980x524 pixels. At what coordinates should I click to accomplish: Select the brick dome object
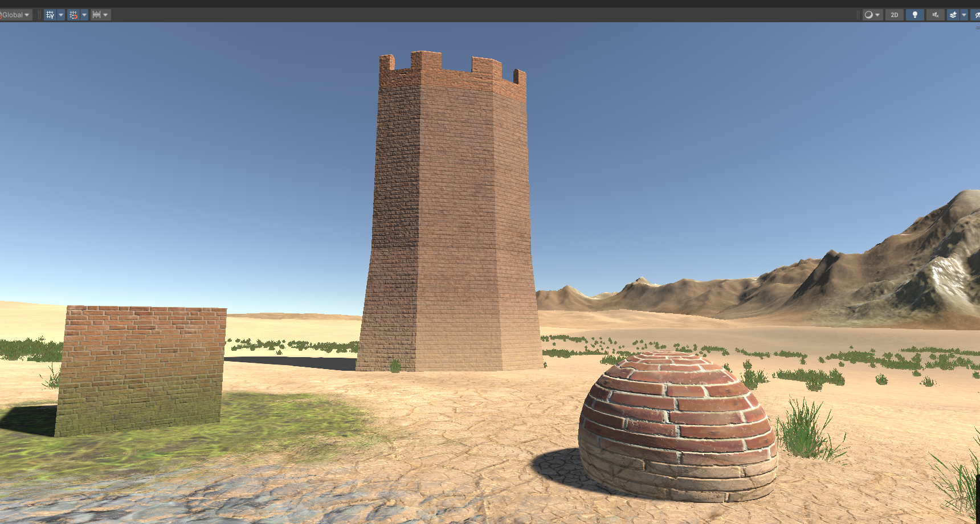[678, 427]
